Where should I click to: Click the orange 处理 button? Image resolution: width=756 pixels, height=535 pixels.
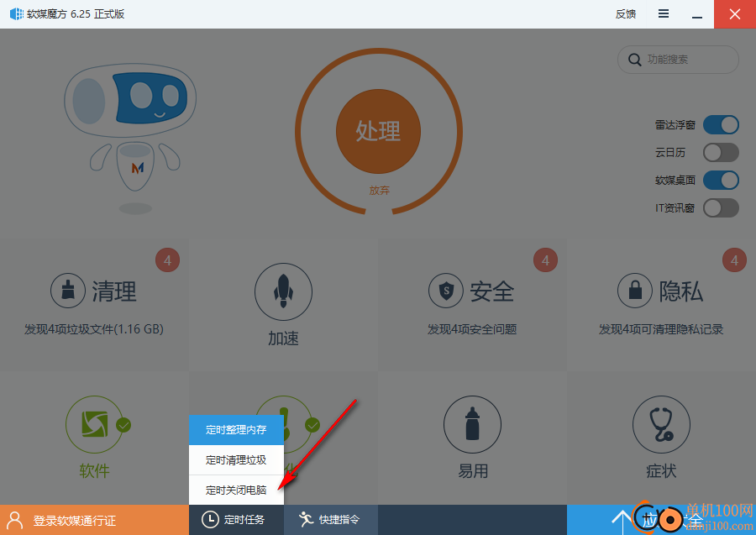tap(379, 131)
